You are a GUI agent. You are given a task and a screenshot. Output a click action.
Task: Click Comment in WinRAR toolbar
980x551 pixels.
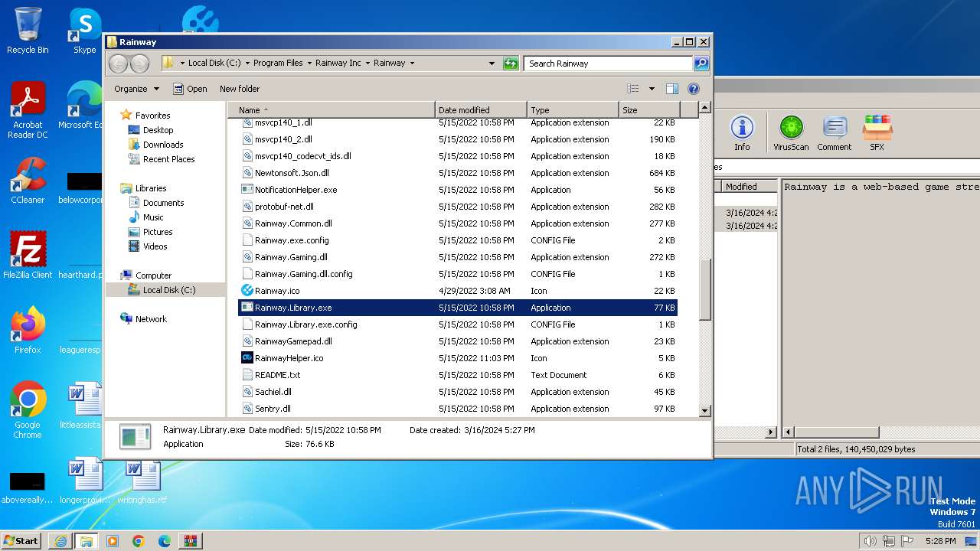point(834,133)
